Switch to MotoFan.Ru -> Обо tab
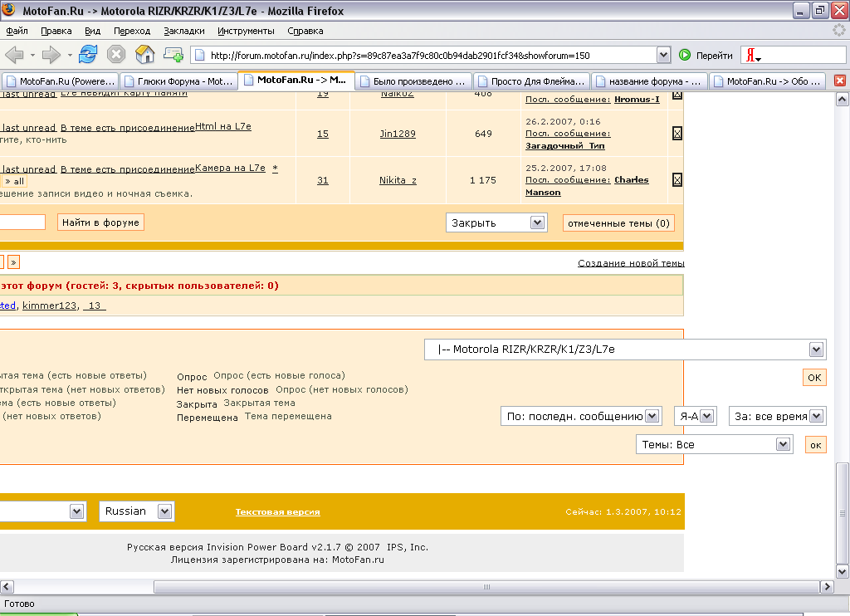 point(768,81)
